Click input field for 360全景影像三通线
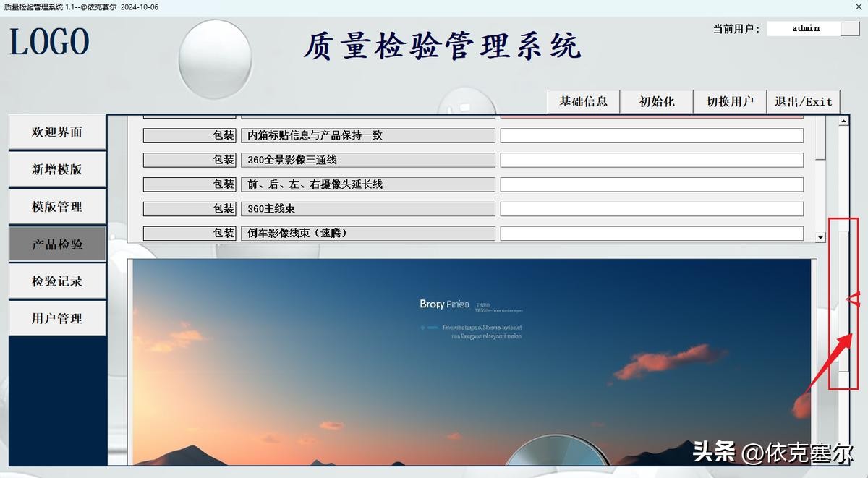The width and height of the screenshot is (868, 478). 652,160
